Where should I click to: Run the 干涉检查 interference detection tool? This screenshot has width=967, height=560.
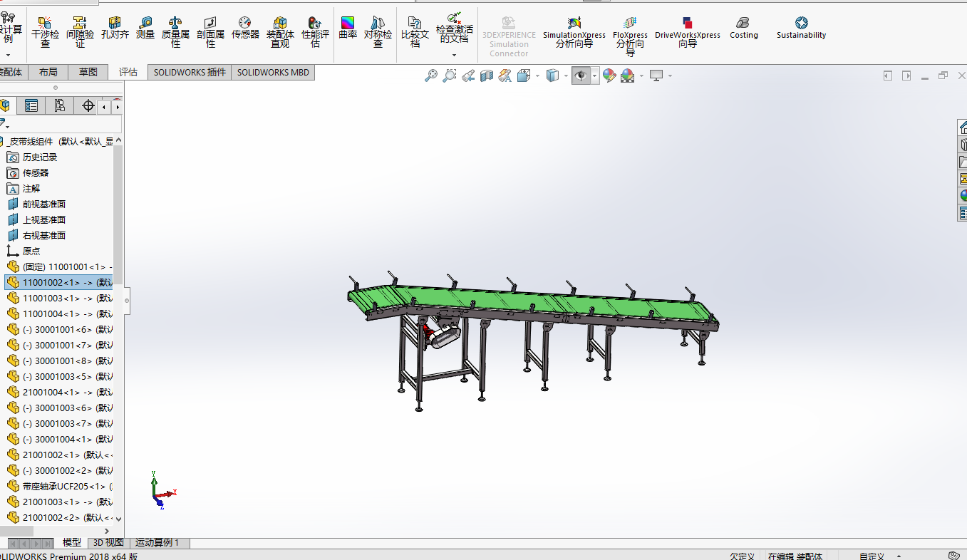[x=45, y=33]
